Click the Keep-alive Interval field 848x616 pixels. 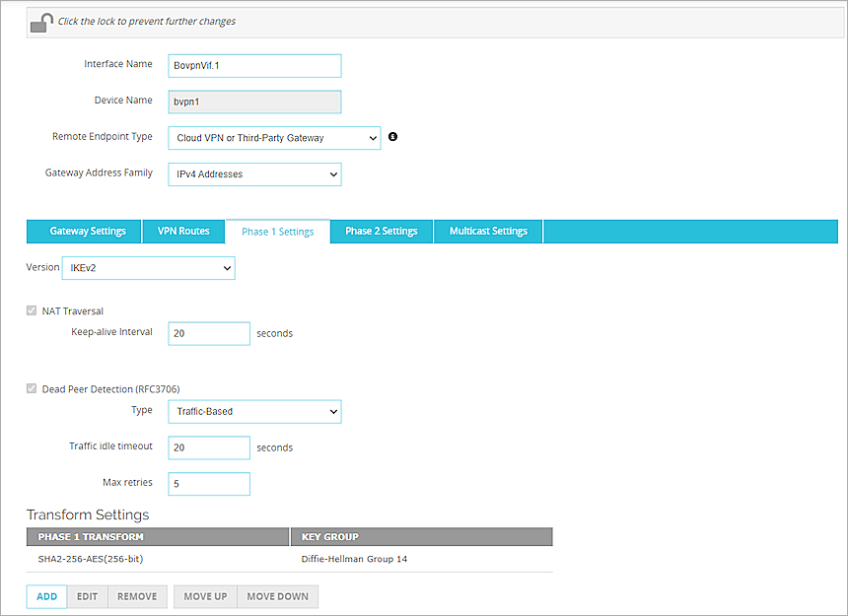point(208,333)
